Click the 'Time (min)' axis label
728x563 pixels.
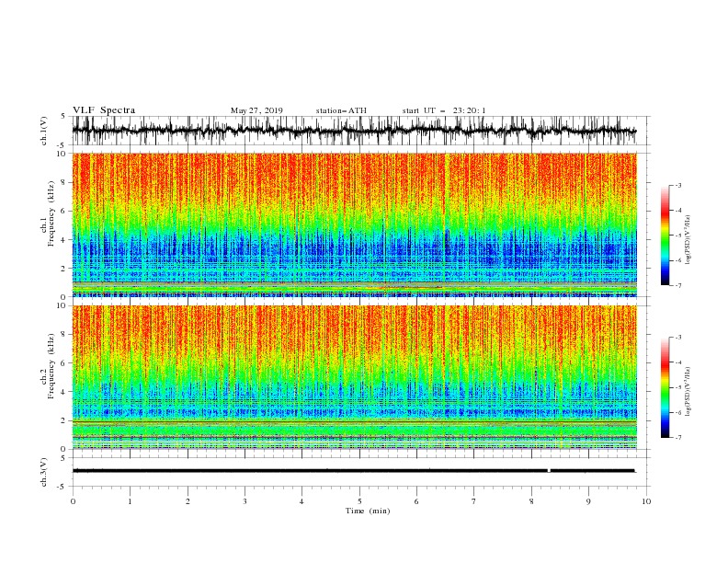click(x=368, y=511)
